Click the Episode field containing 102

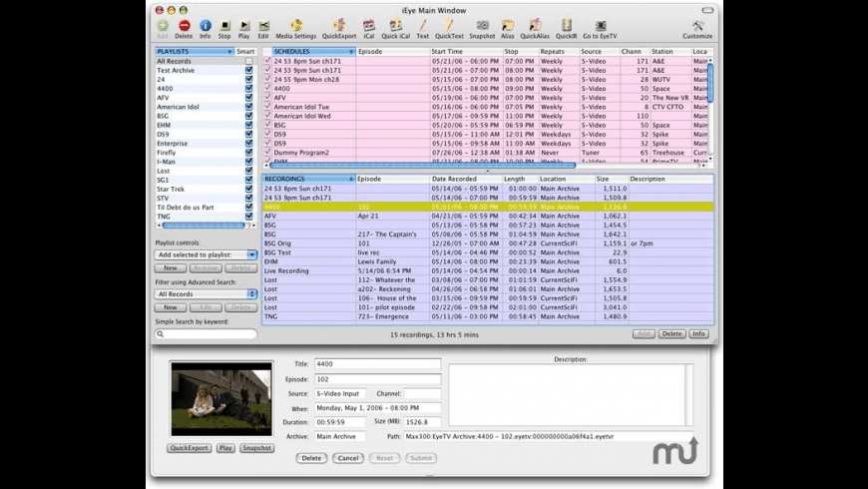click(377, 379)
